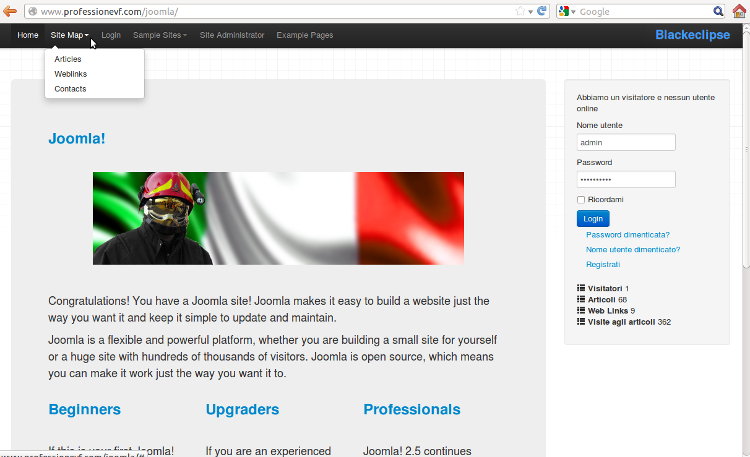Click the Articoli list icon

[x=581, y=299]
